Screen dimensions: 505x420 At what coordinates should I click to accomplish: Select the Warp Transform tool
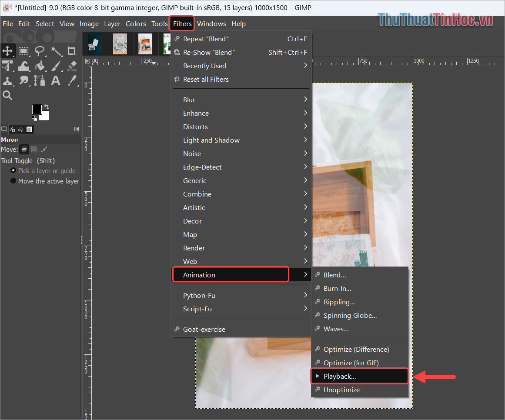click(23, 66)
